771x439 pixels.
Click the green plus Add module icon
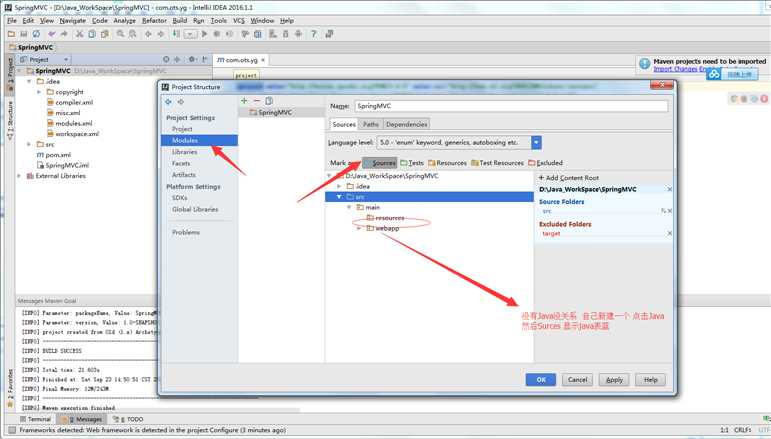(244, 101)
